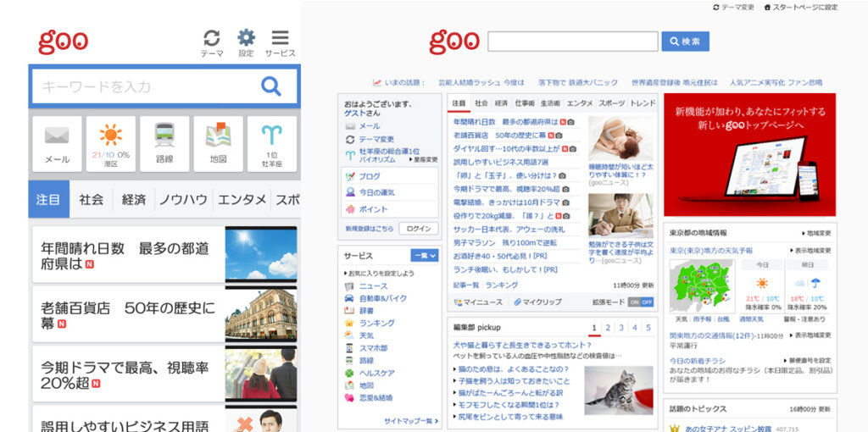Click the ブログ icon in left panel

pos(350,176)
